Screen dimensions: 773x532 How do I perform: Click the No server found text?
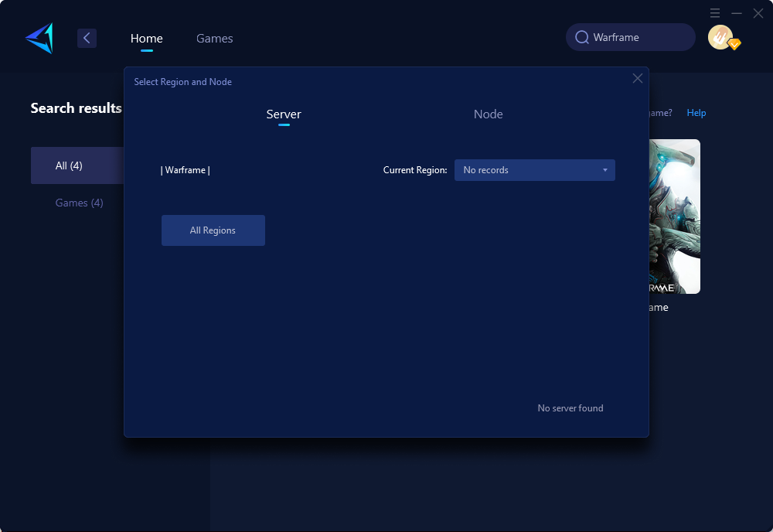click(570, 408)
